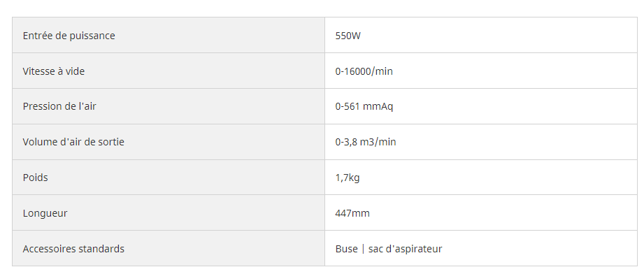Click the 447mm length value
The image size is (644, 274).
[x=352, y=213]
